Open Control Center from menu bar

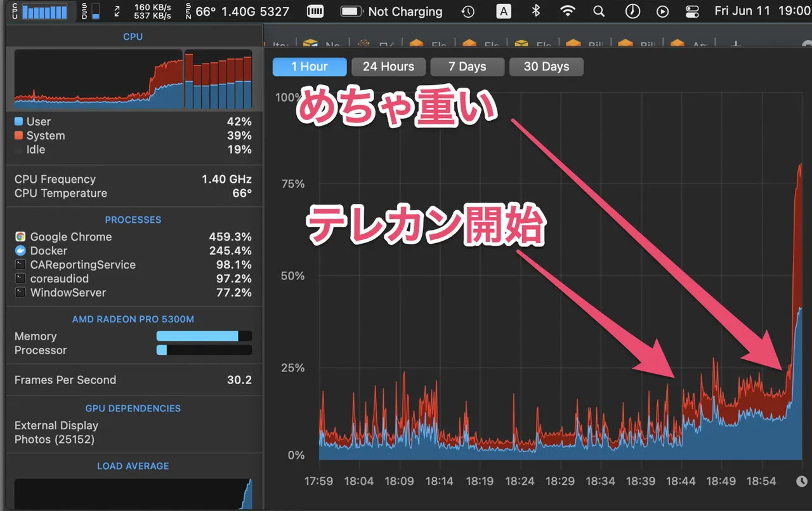point(692,11)
